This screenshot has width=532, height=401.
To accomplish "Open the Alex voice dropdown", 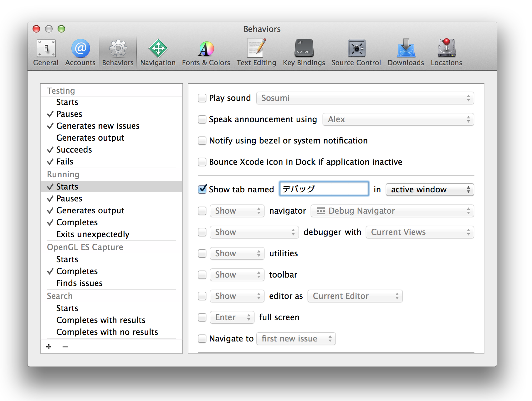I will pos(398,119).
